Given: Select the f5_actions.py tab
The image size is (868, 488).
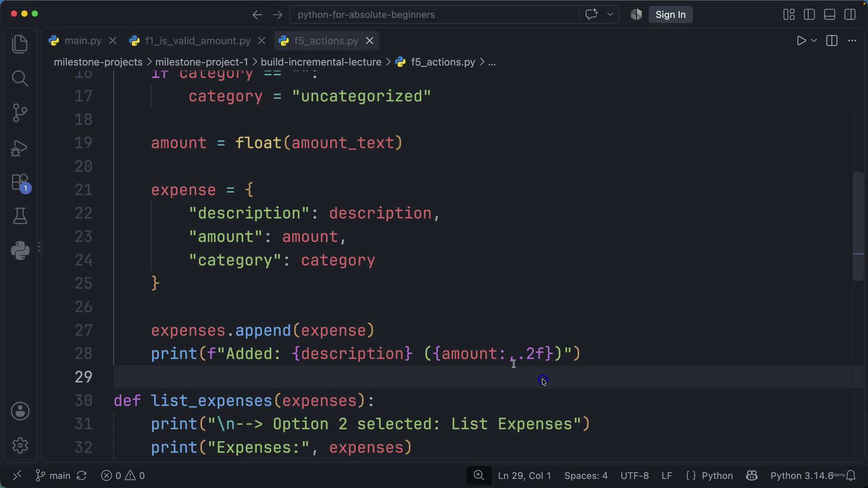Looking at the screenshot, I should [x=326, y=41].
